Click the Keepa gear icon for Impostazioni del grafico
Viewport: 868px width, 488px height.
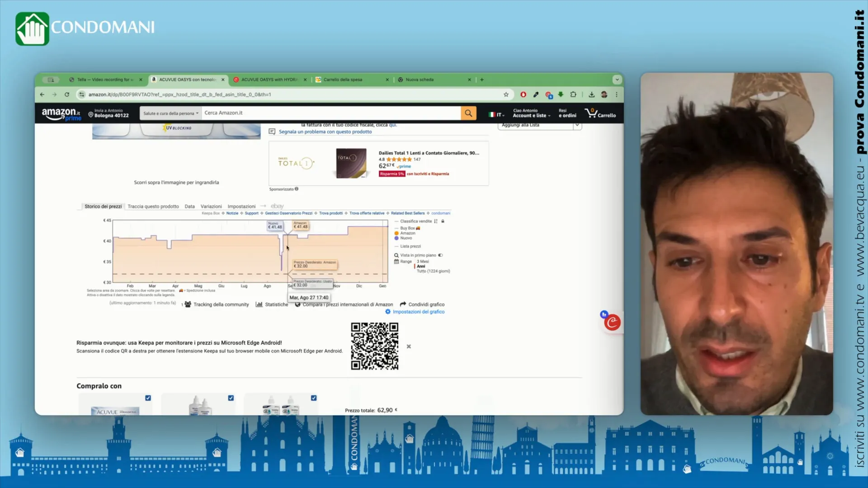(x=388, y=312)
